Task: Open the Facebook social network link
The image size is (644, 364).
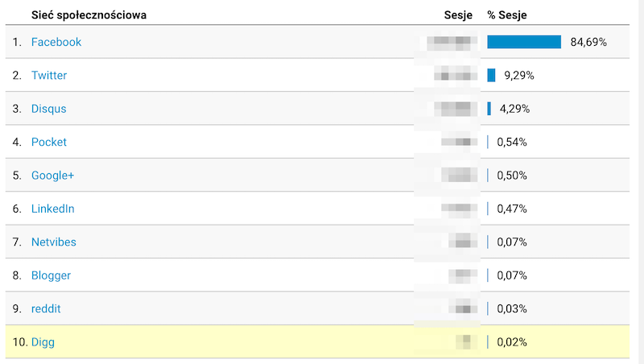Action: [56, 42]
